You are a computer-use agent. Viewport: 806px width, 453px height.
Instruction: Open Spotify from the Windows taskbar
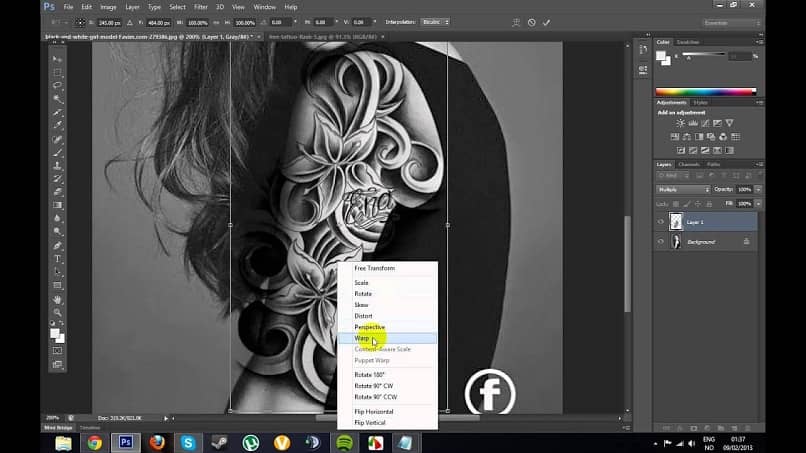[x=344, y=442]
